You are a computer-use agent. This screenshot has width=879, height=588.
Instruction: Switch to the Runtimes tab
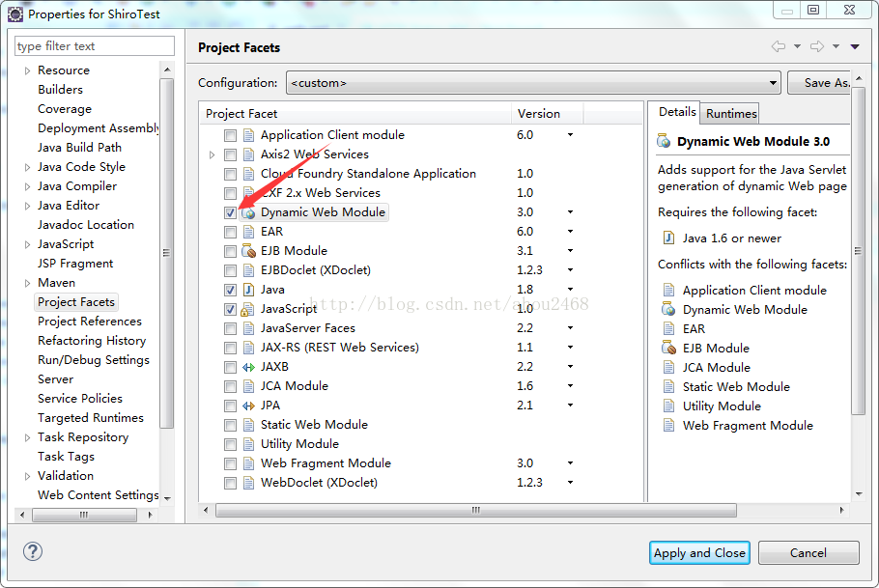tap(729, 113)
